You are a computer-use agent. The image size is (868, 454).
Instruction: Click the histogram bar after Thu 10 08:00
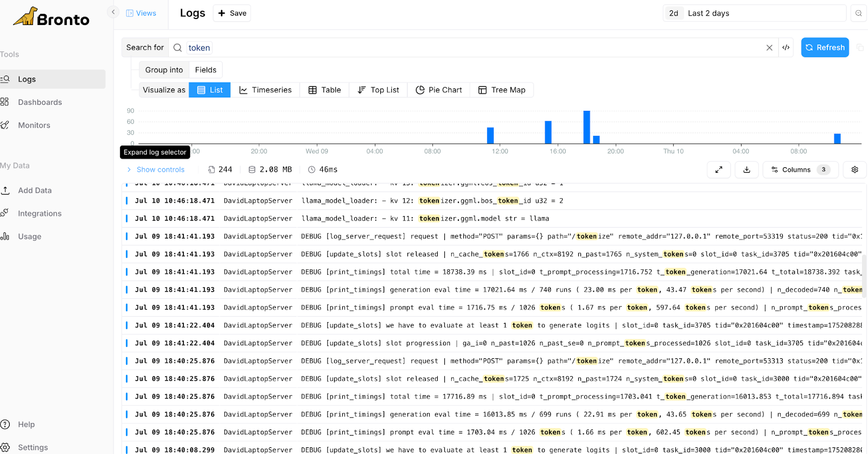coord(837,138)
